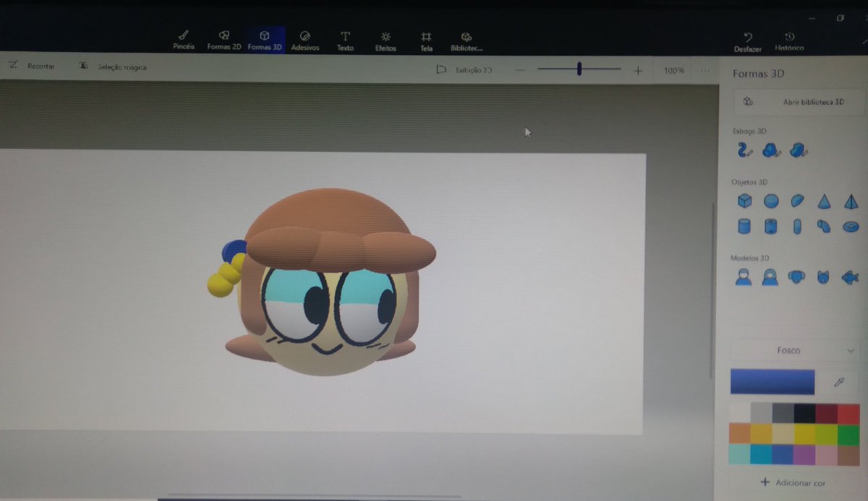Screen dimensions: 868x501
Task: Open the Biblioteca 3D library tab
Action: [467, 40]
